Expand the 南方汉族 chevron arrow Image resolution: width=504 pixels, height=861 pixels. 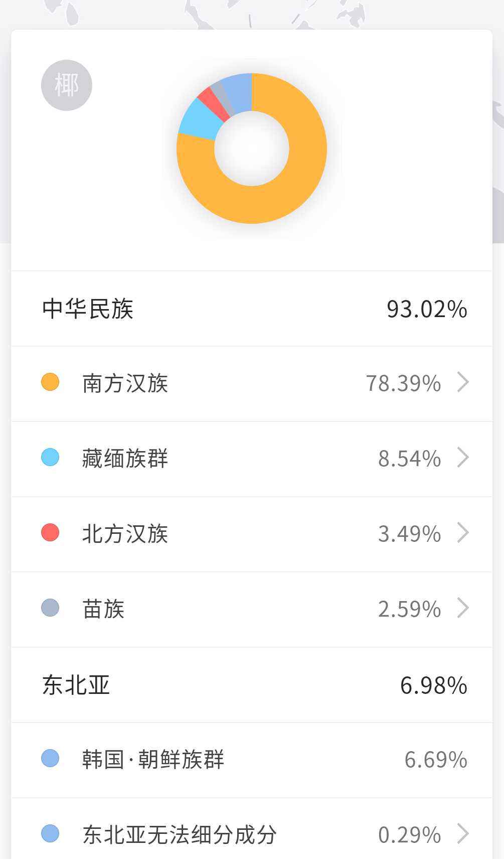coord(463,382)
